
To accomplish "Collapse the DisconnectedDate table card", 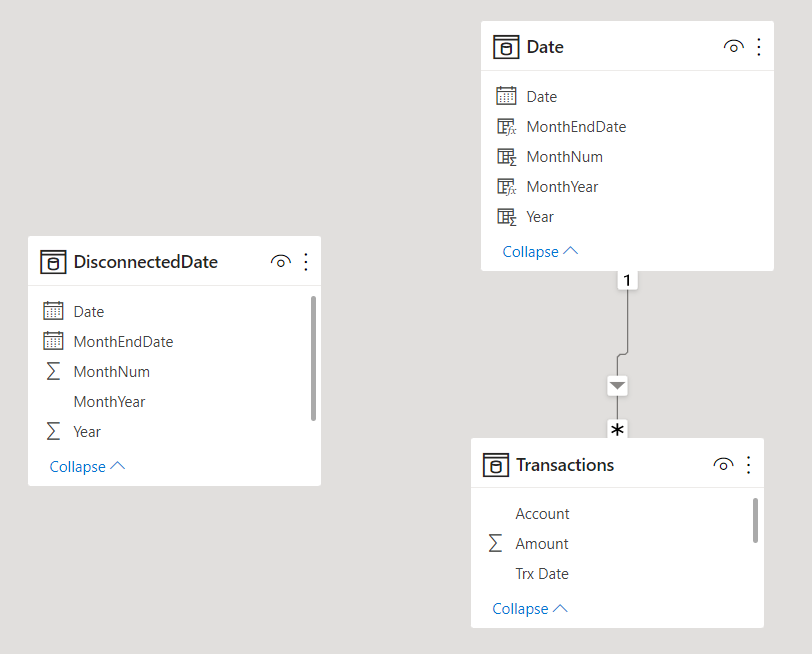I will 87,467.
